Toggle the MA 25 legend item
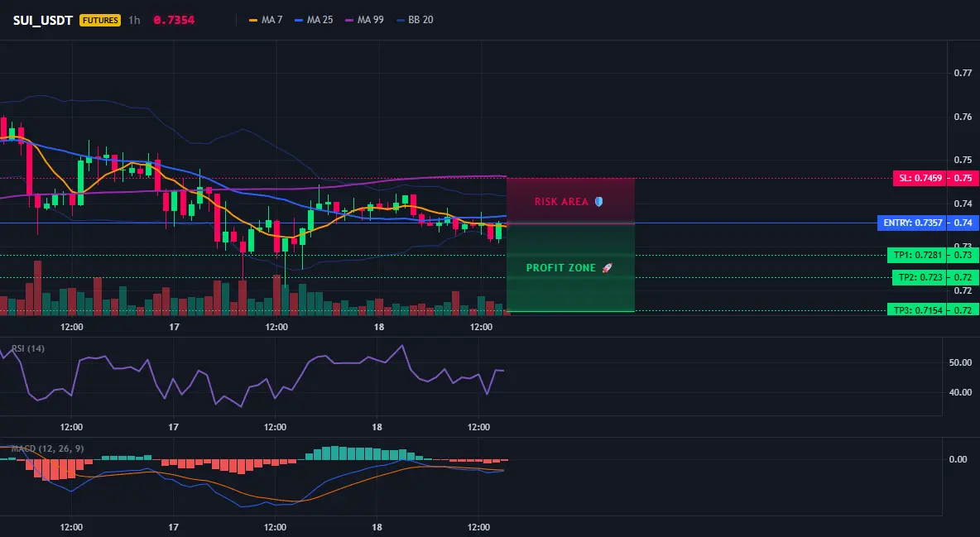Screen dimensions: 980x537 pos(314,20)
